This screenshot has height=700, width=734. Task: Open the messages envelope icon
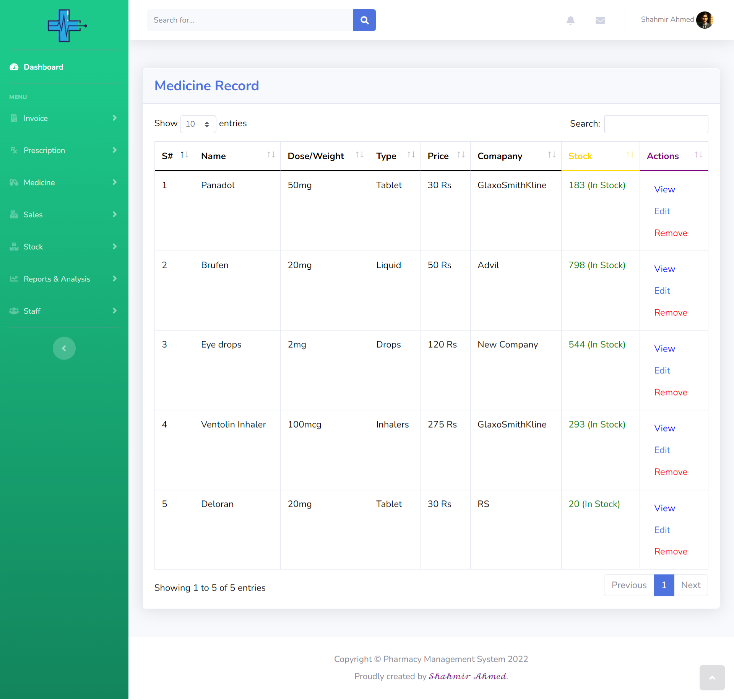[600, 20]
